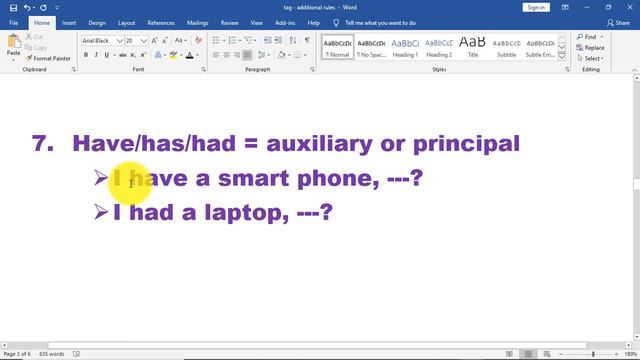Apply text highlight color
The height and width of the screenshot is (360, 640).
173,55
